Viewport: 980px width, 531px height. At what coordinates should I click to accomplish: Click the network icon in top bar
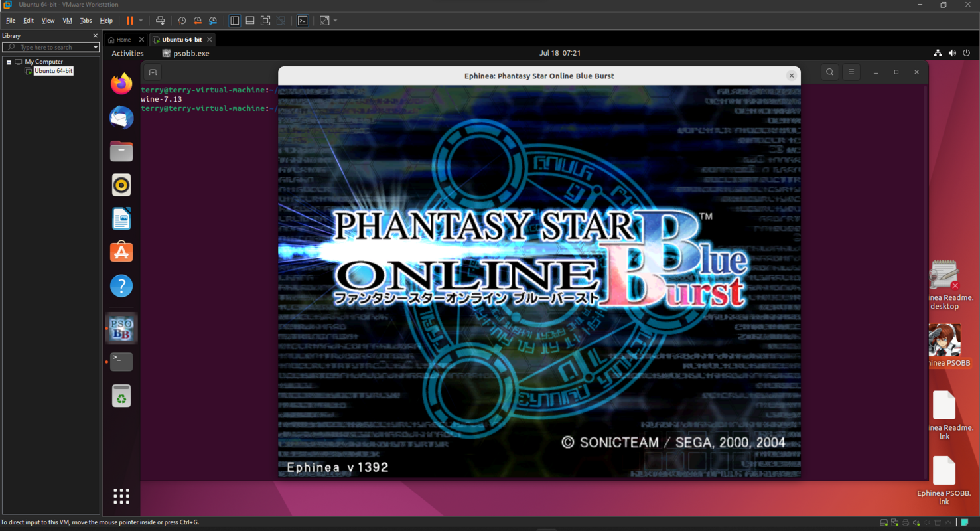[938, 53]
